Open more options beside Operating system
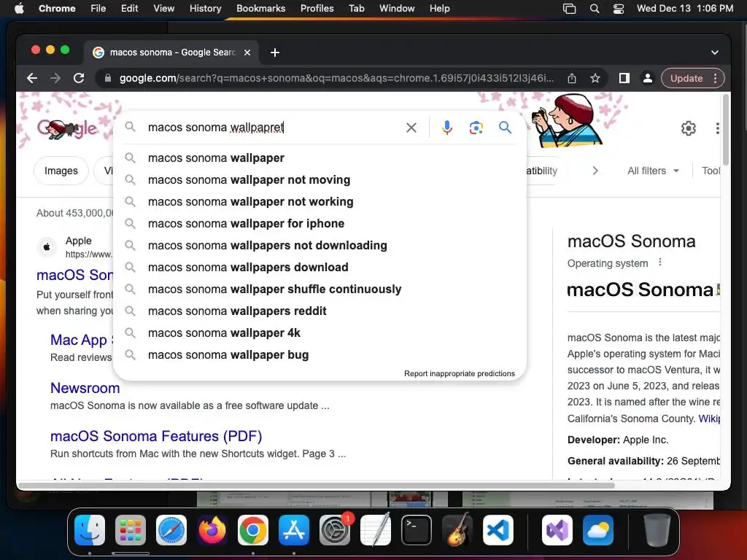Viewport: 747px width, 560px height. pos(659,262)
